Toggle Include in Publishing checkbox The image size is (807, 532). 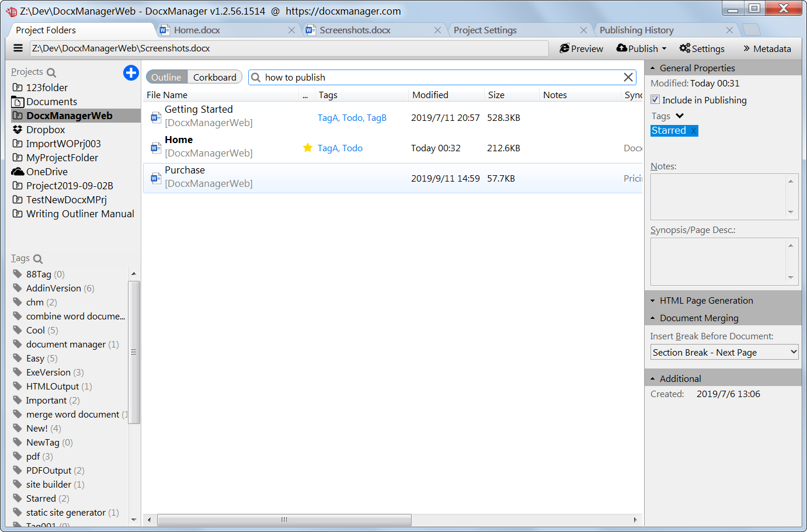[x=655, y=100]
